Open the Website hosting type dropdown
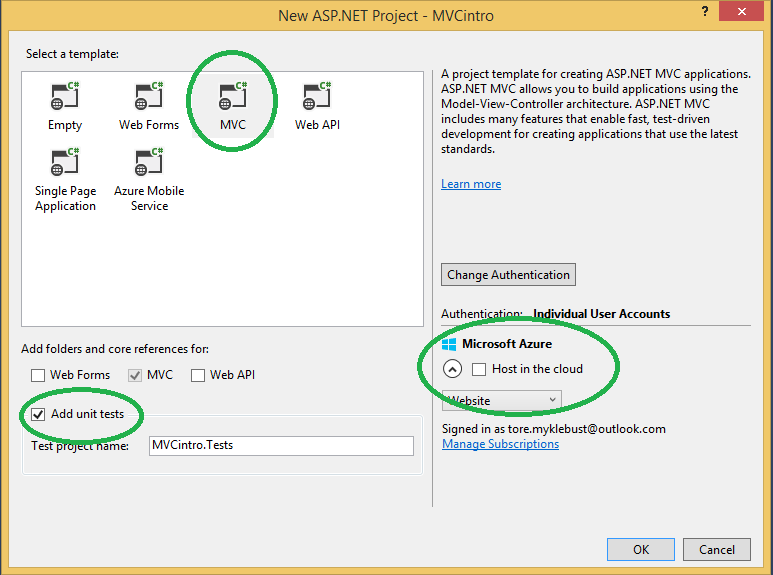The height and width of the screenshot is (575, 773). click(x=501, y=400)
